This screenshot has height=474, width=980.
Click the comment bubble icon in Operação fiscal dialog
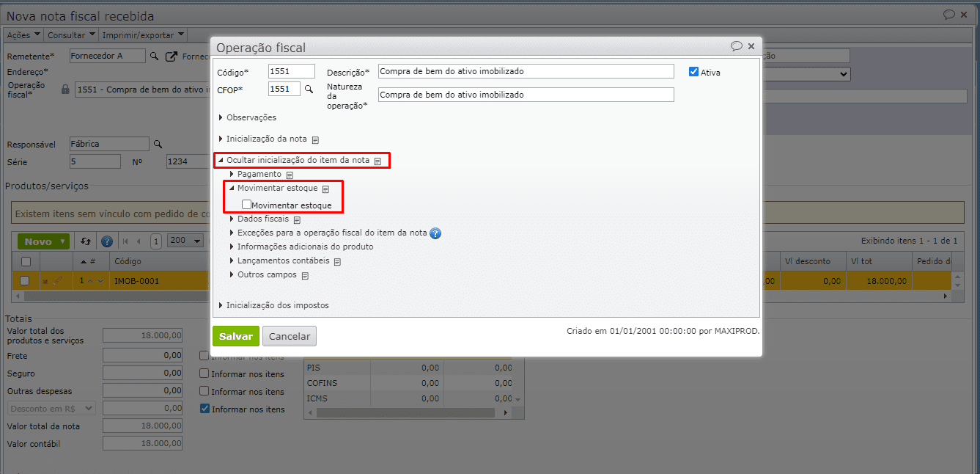point(737,46)
